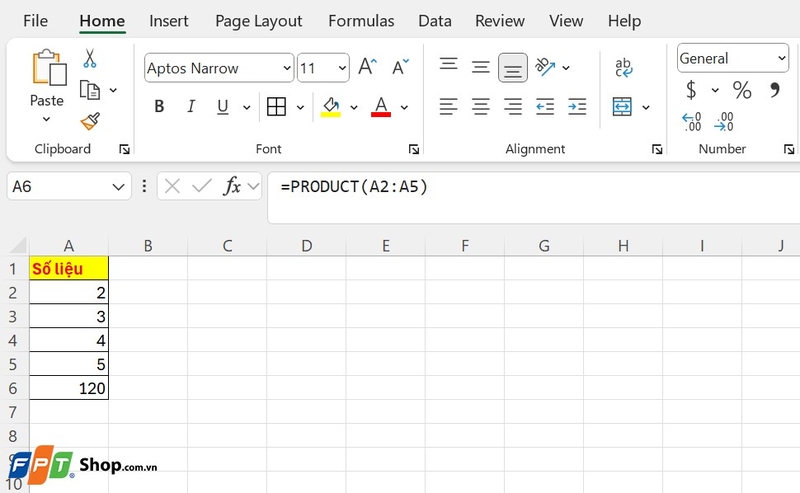The height and width of the screenshot is (493, 800).
Task: Apply yellow fill color bucket
Action: [x=331, y=107]
